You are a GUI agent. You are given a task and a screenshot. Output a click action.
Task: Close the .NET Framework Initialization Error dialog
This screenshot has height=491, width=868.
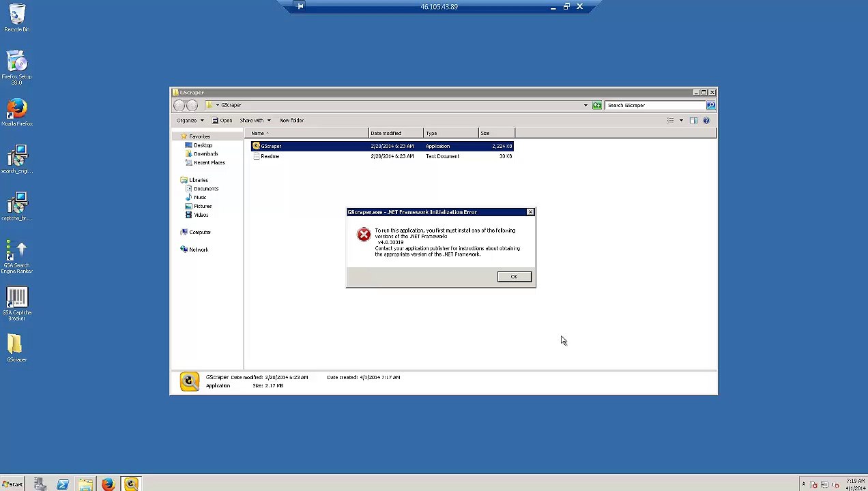click(530, 212)
